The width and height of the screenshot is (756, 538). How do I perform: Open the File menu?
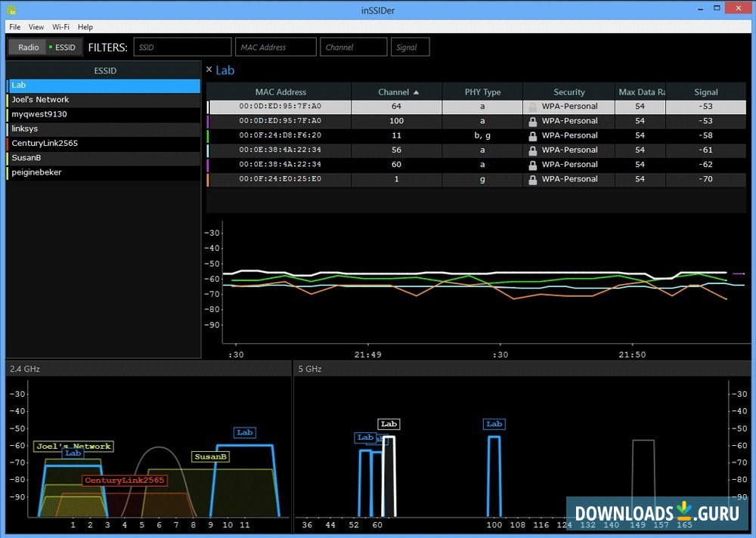tap(14, 26)
